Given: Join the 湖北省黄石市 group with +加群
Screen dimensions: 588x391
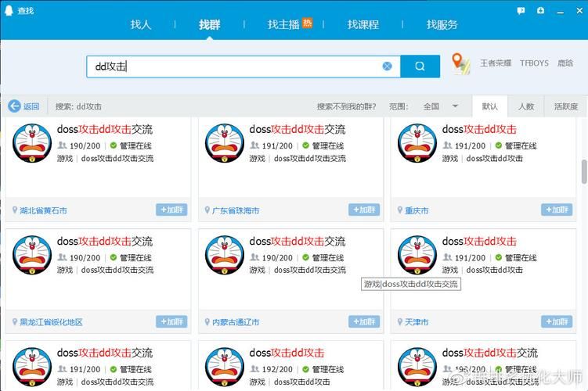Looking at the screenshot, I should pyautogui.click(x=171, y=210).
